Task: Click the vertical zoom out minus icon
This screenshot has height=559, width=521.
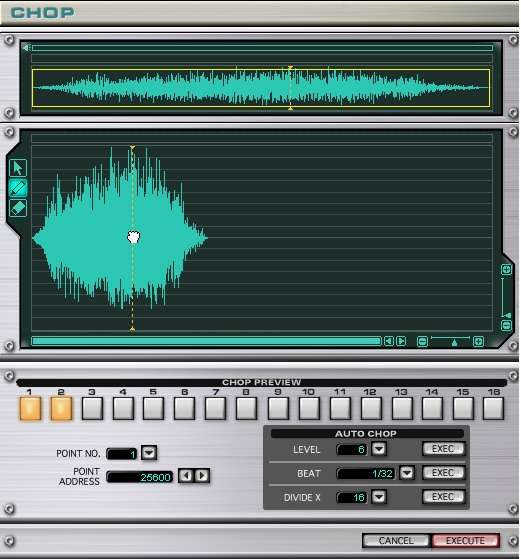Action: (506, 325)
